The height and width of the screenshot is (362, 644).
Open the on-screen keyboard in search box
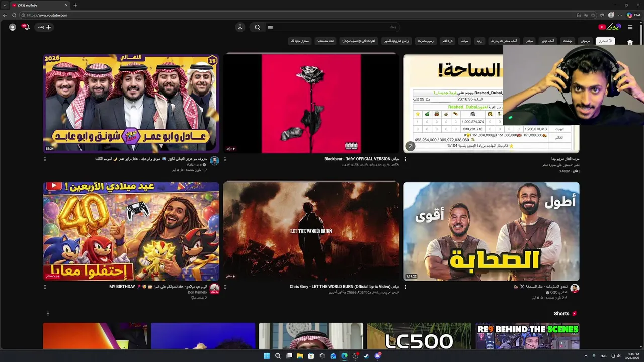click(270, 27)
